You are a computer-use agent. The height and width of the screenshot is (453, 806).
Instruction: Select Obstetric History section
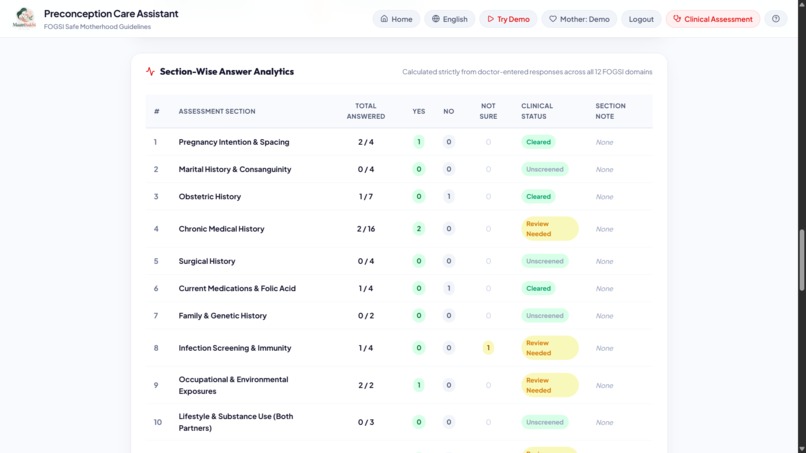tap(399, 196)
